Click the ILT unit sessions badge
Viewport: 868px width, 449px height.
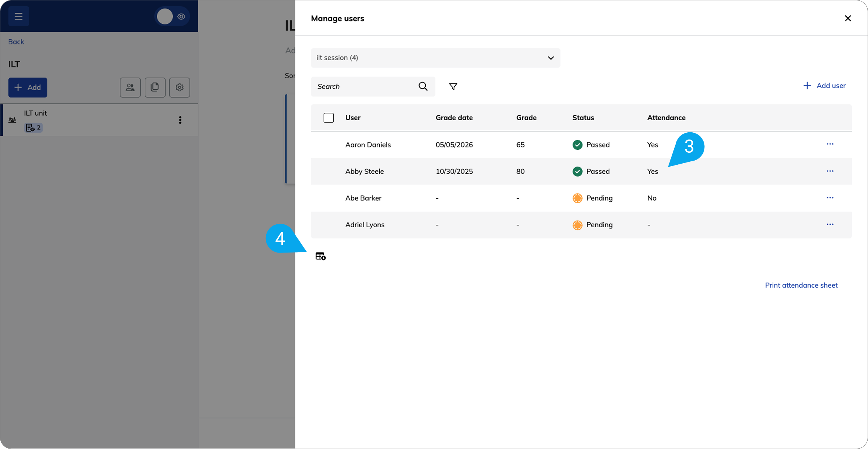(33, 128)
